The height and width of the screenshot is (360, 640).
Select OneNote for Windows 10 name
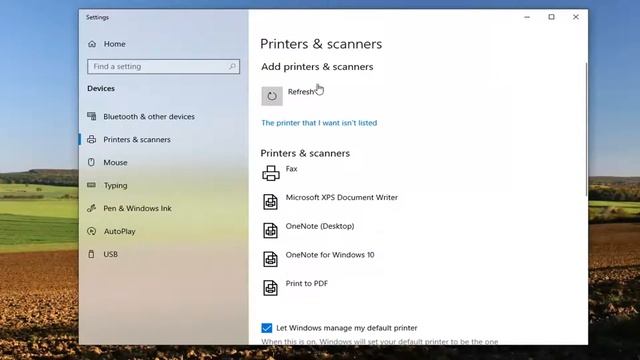coord(330,255)
